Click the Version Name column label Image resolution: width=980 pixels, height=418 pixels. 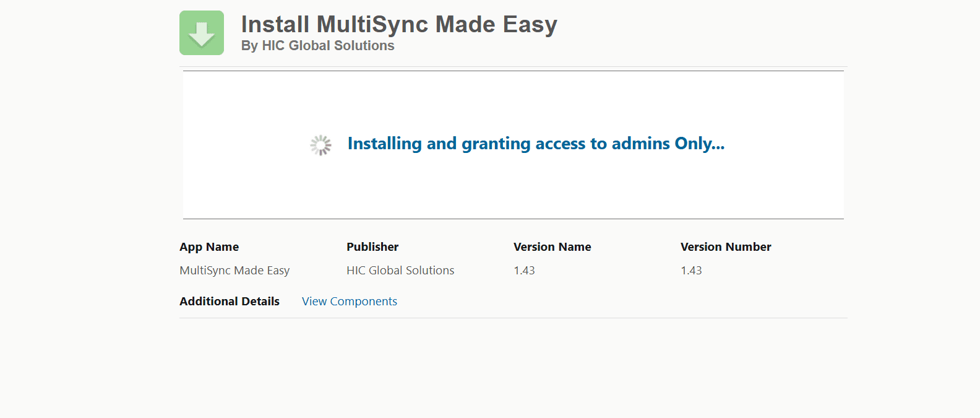[552, 247]
